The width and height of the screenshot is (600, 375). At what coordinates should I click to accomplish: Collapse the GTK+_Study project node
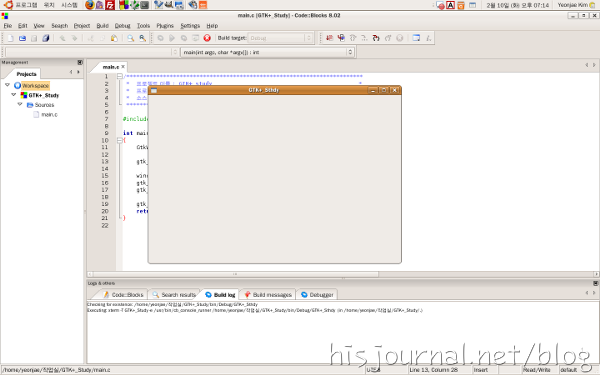pos(14,95)
